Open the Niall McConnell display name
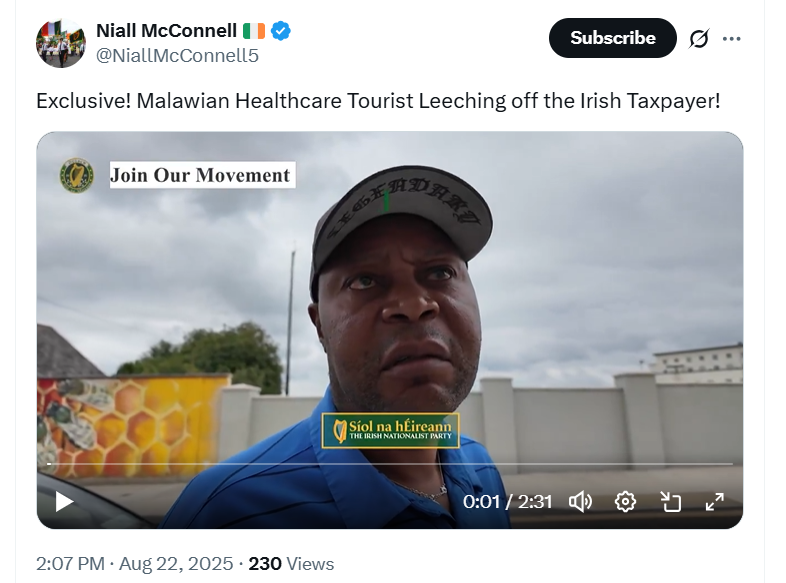Viewport: 786px width, 583px height. [166, 31]
